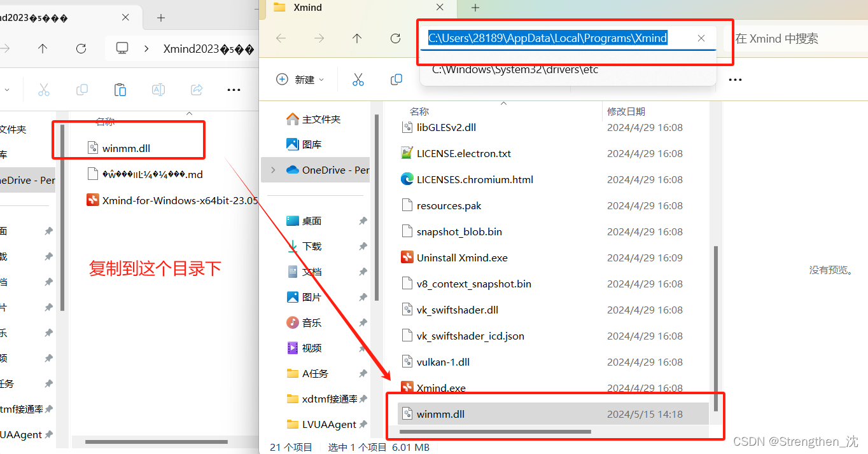868x454 pixels.
Task: Click horizontal scrollbar in left window
Action: (157, 442)
